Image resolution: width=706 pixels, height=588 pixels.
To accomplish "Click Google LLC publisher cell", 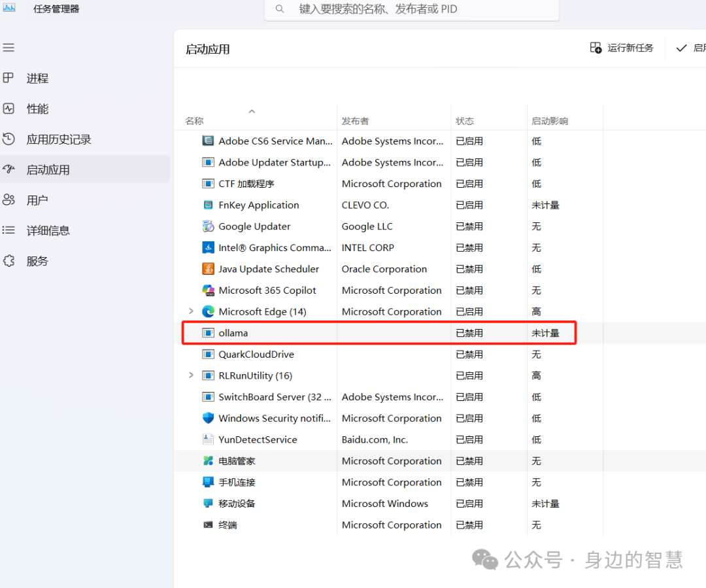I will pos(367,226).
